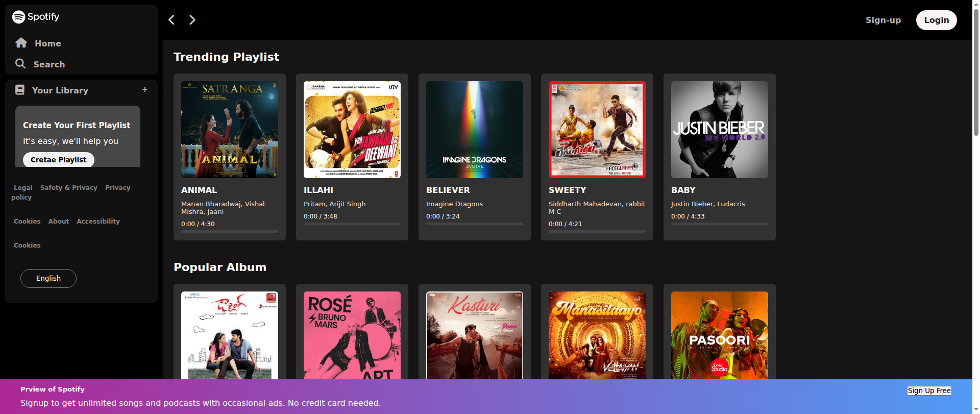Viewport: 980px width, 414px height.
Task: Seek on the ANIMAL track progress bar
Action: tap(230, 231)
